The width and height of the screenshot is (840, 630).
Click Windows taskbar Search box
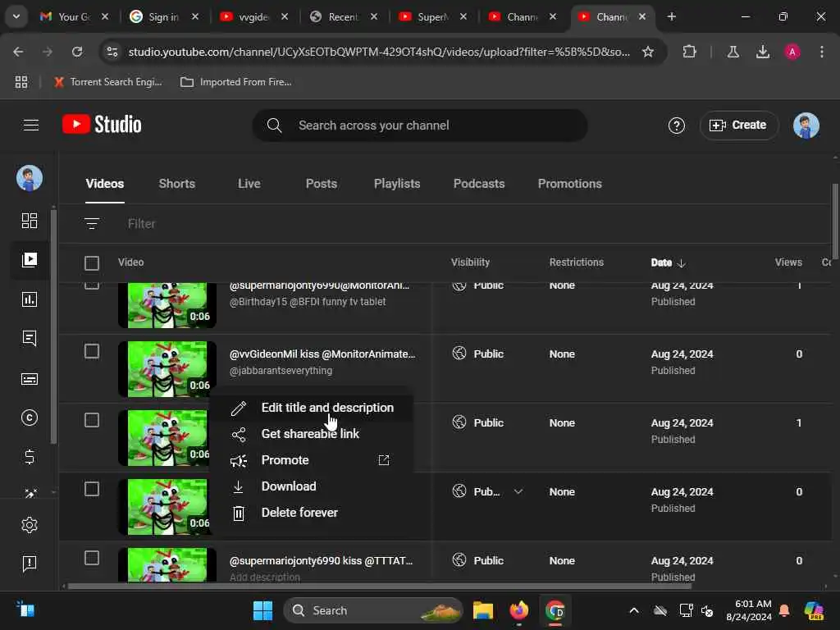(x=373, y=610)
